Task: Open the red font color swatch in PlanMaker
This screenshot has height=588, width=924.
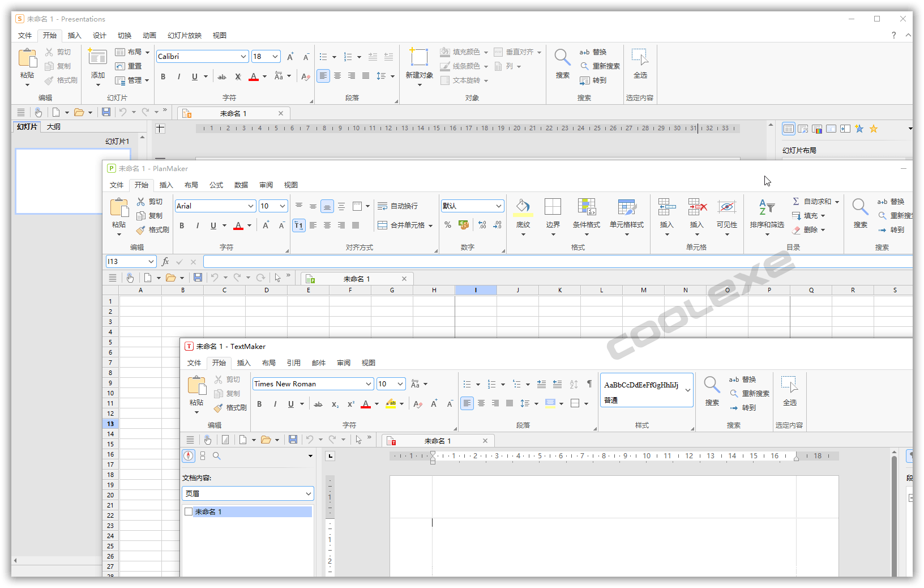Action: pos(238,225)
